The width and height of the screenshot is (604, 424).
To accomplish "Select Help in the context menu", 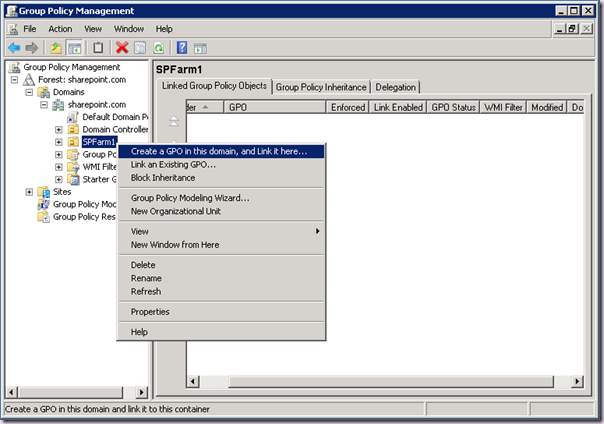I will tap(221, 332).
